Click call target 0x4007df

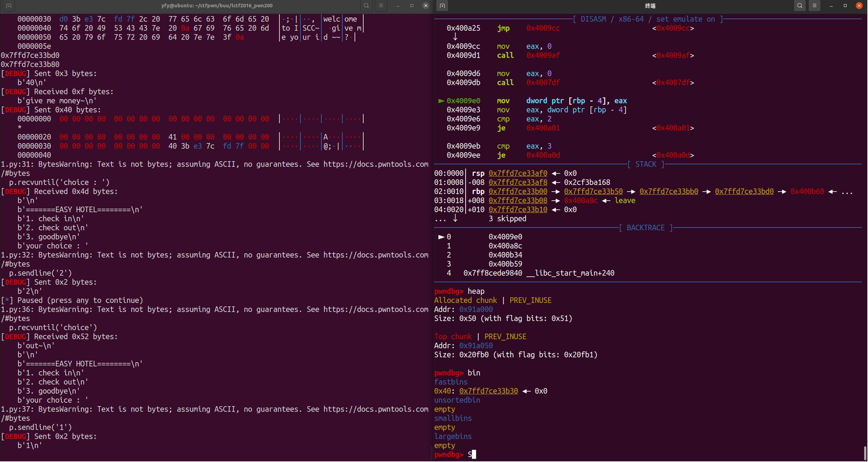543,83
